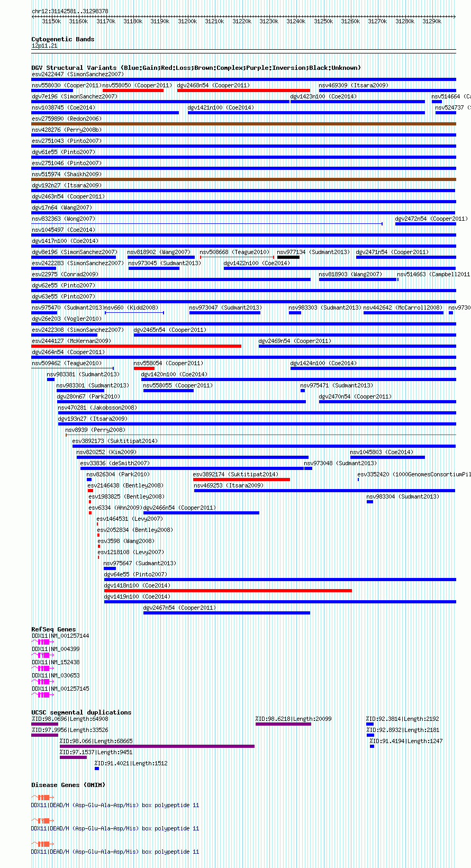
Task: Click the small red bar for nsv558054 (Cooper2011)
Action: 144,368
